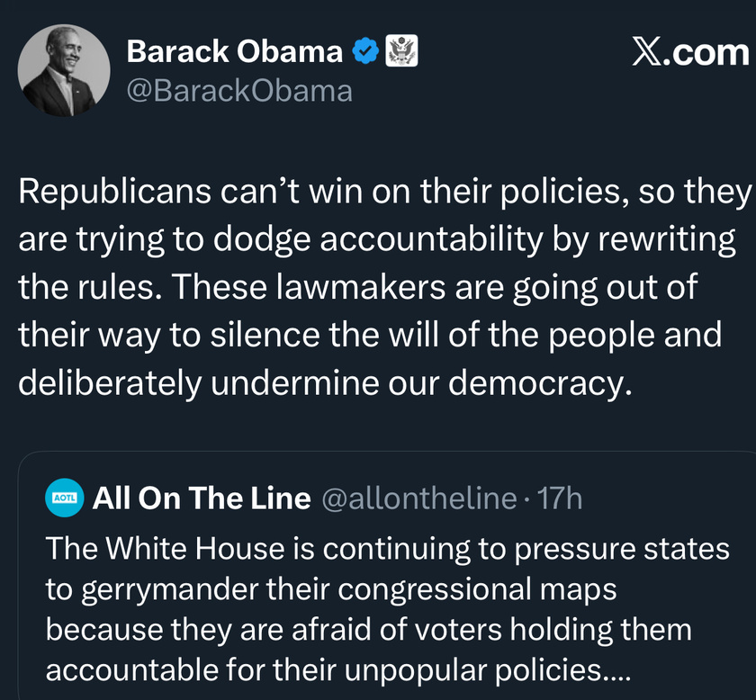This screenshot has width=756, height=700.
Task: Select the word "Republicans" starting the tweet
Action: click(x=115, y=192)
